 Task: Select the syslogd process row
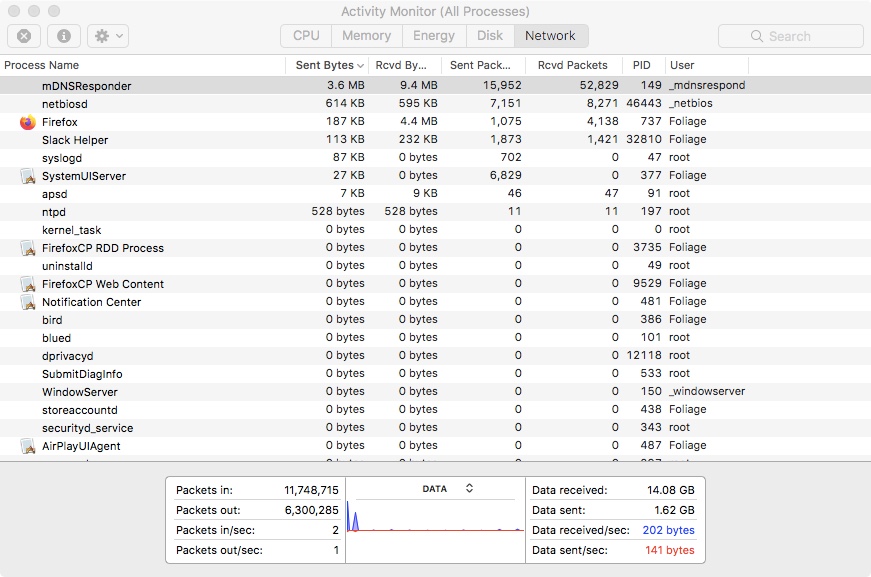tap(436, 158)
